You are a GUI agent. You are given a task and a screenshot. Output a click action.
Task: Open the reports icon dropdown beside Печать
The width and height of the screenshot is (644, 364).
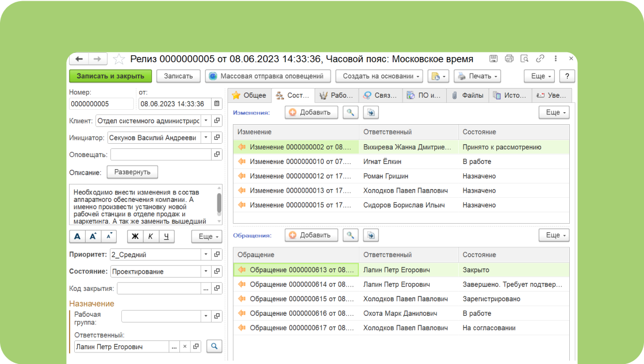pos(438,76)
